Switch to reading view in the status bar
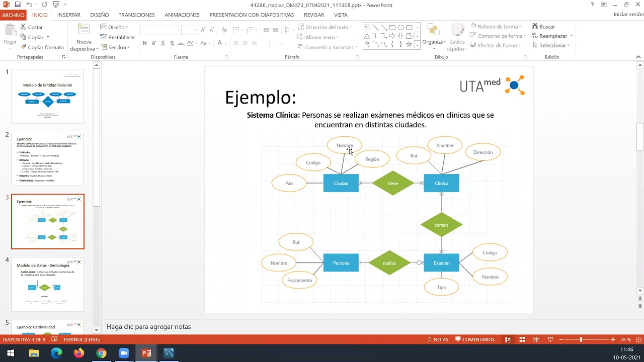This screenshot has width=644, height=362. pyautogui.click(x=536, y=339)
